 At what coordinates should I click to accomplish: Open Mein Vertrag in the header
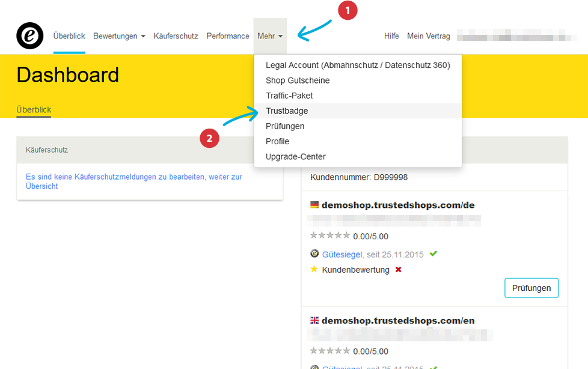tap(428, 36)
